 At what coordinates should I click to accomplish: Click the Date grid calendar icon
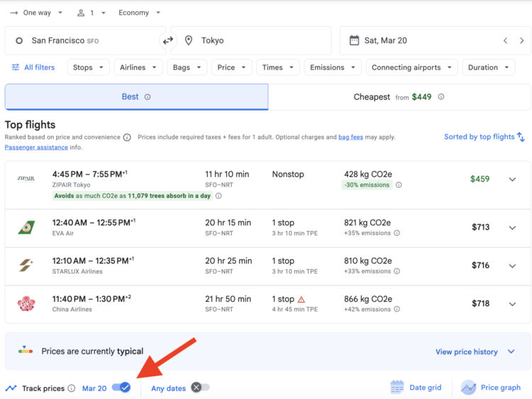pos(397,387)
